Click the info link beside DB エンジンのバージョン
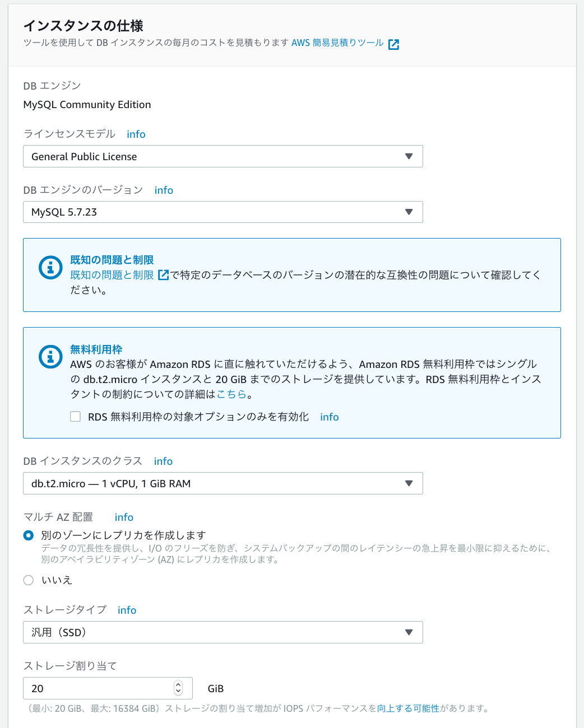This screenshot has height=728, width=584. coord(164,190)
